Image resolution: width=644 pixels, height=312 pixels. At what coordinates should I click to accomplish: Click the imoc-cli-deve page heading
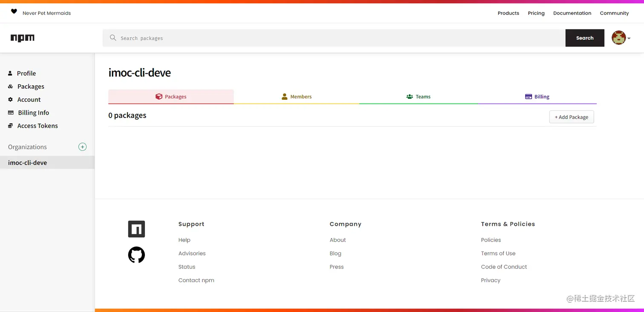pyautogui.click(x=140, y=72)
